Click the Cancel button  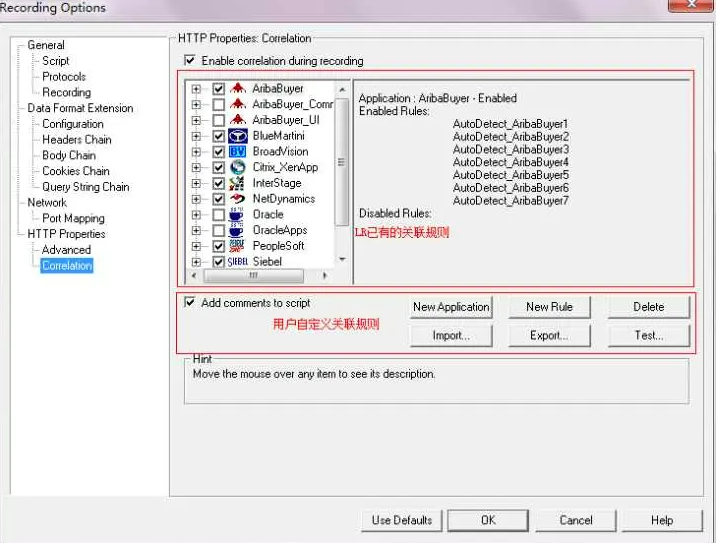tap(576, 521)
